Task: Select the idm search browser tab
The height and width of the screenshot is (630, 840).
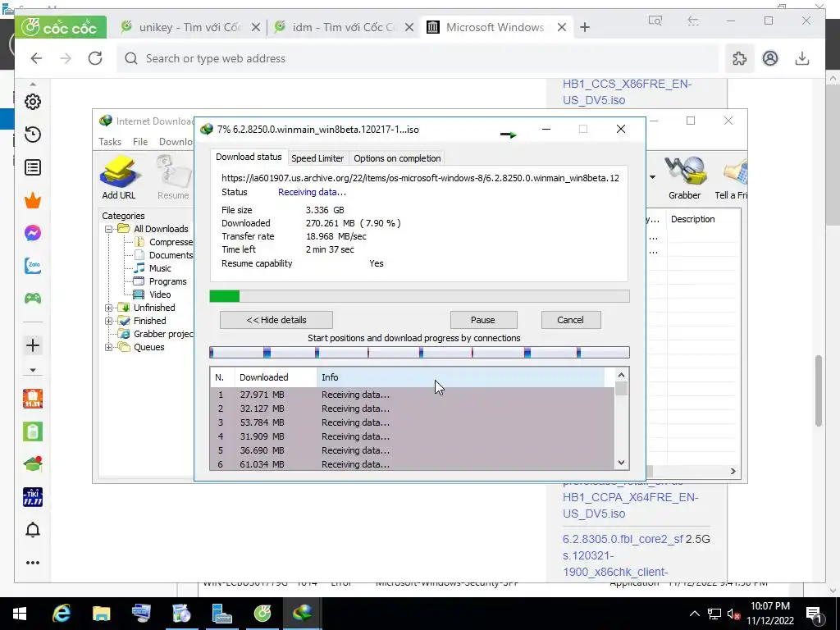Action: (343, 27)
